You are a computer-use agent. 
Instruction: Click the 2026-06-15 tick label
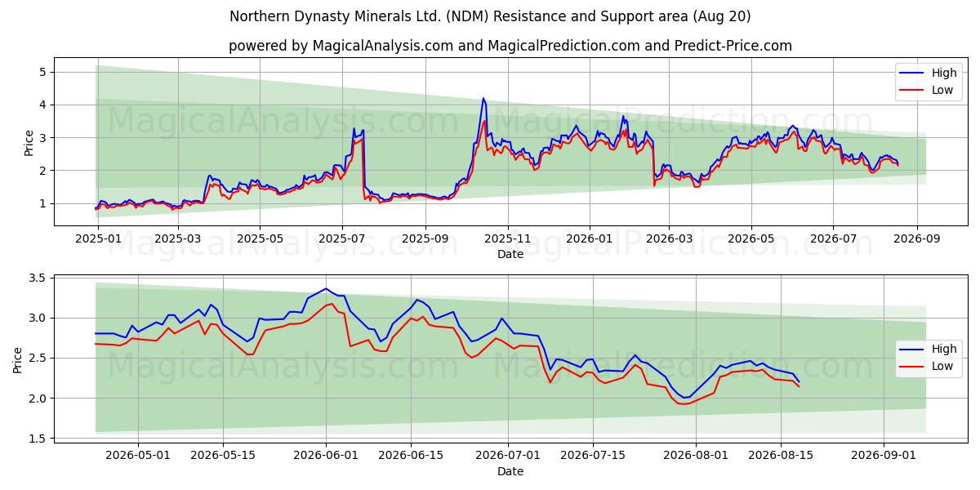click(411, 454)
